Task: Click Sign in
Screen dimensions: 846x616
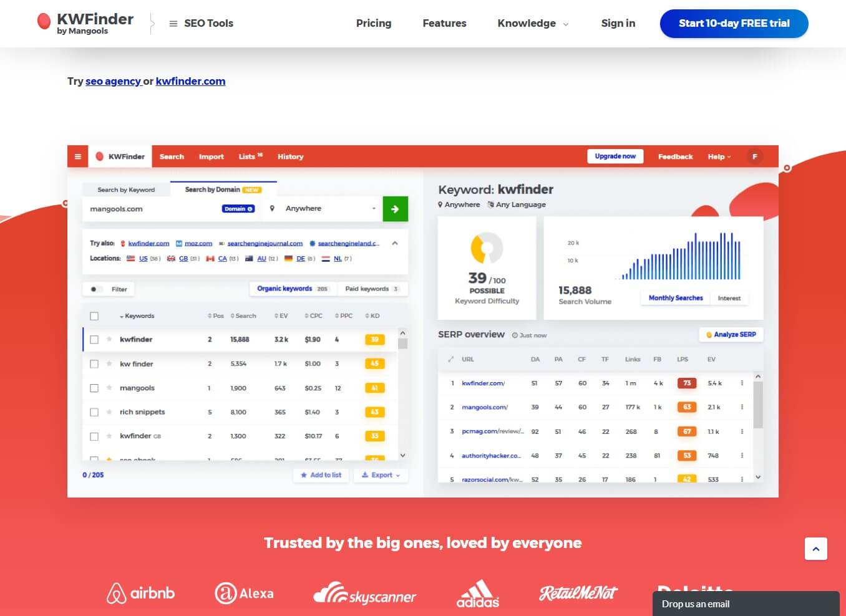Action: click(618, 23)
